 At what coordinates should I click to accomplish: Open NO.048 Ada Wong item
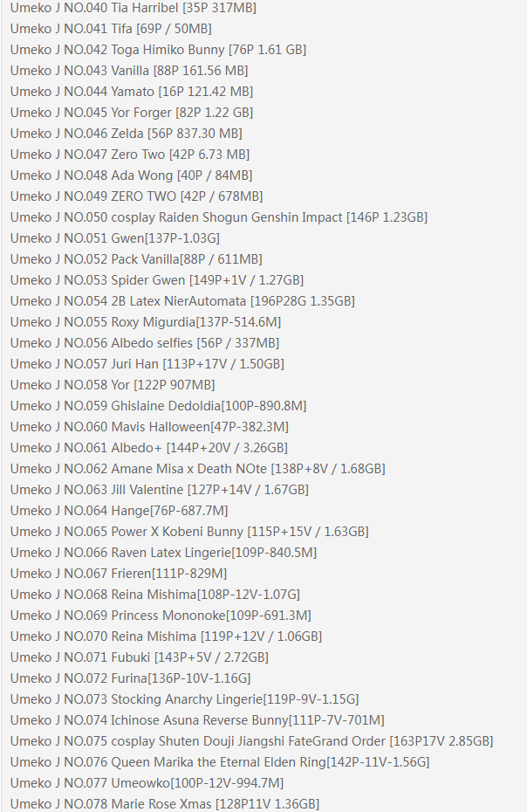click(x=131, y=175)
